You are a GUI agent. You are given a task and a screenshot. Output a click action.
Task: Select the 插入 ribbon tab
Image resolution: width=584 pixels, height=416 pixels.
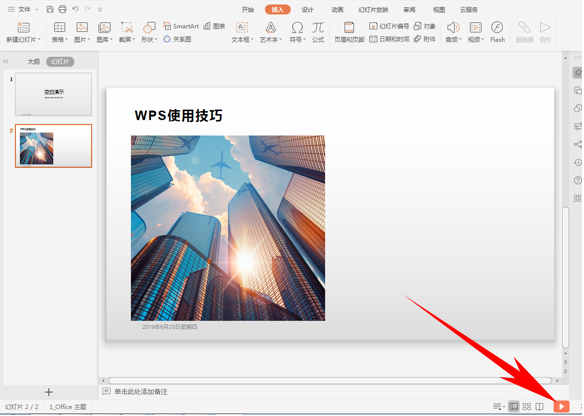click(x=277, y=10)
